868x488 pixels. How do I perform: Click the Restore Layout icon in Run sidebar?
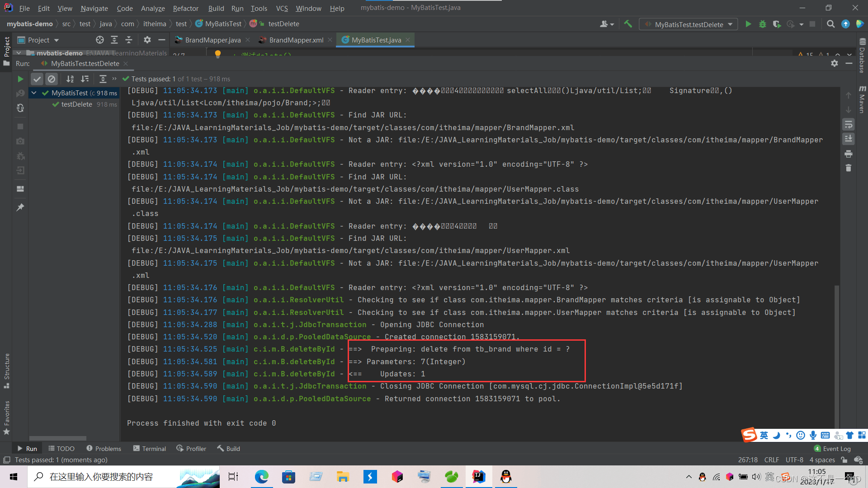coord(20,189)
